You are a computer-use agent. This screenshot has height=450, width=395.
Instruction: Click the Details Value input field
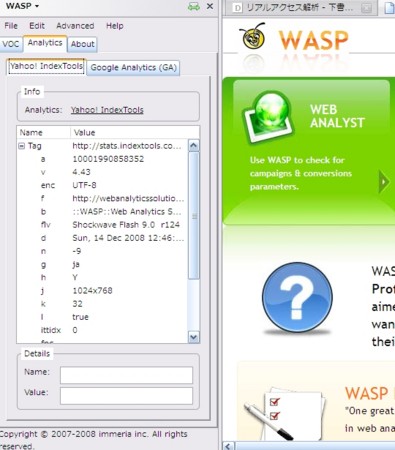126,396
